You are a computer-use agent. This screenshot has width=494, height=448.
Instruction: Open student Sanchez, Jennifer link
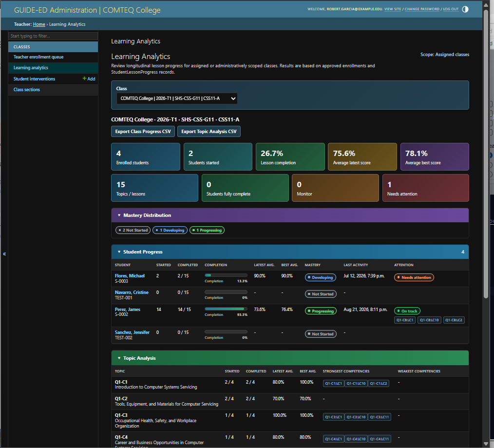coord(133,332)
